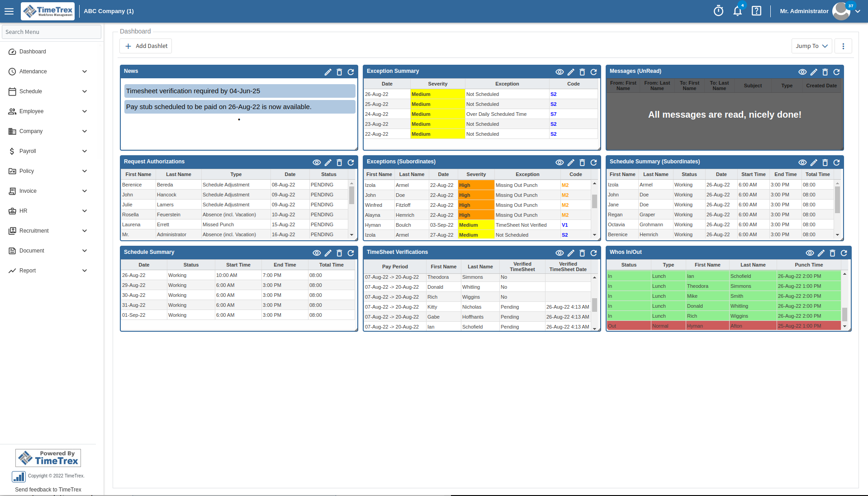Edit the Exception Summary dashlet

click(x=571, y=72)
